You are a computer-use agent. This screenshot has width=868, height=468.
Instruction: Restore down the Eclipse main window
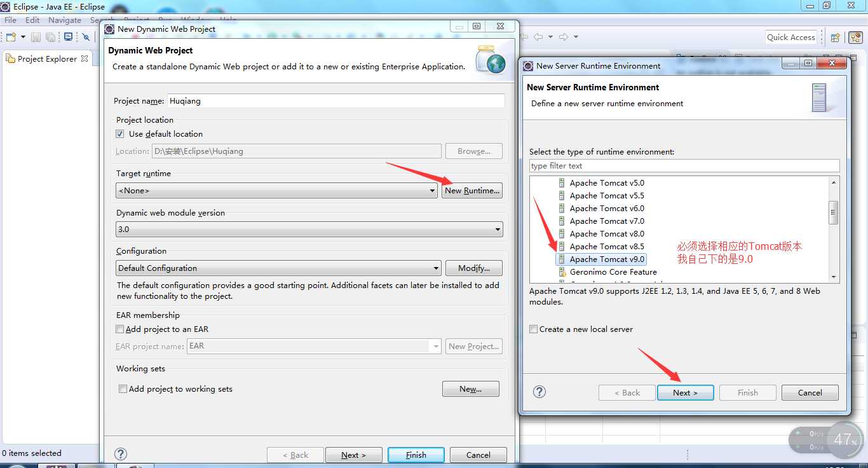[826, 6]
